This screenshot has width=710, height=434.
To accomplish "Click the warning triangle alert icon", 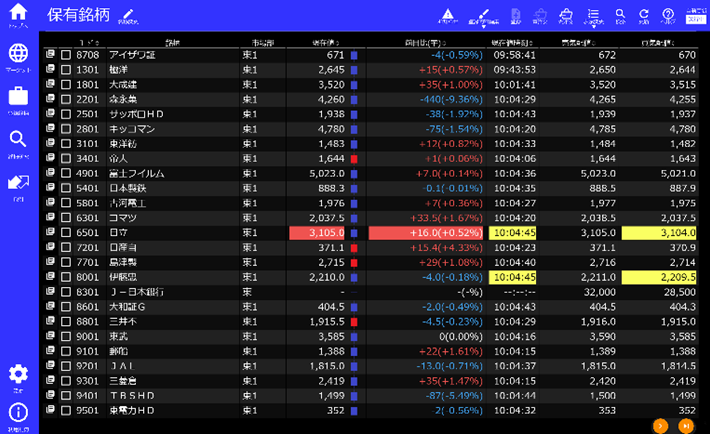I will (448, 16).
